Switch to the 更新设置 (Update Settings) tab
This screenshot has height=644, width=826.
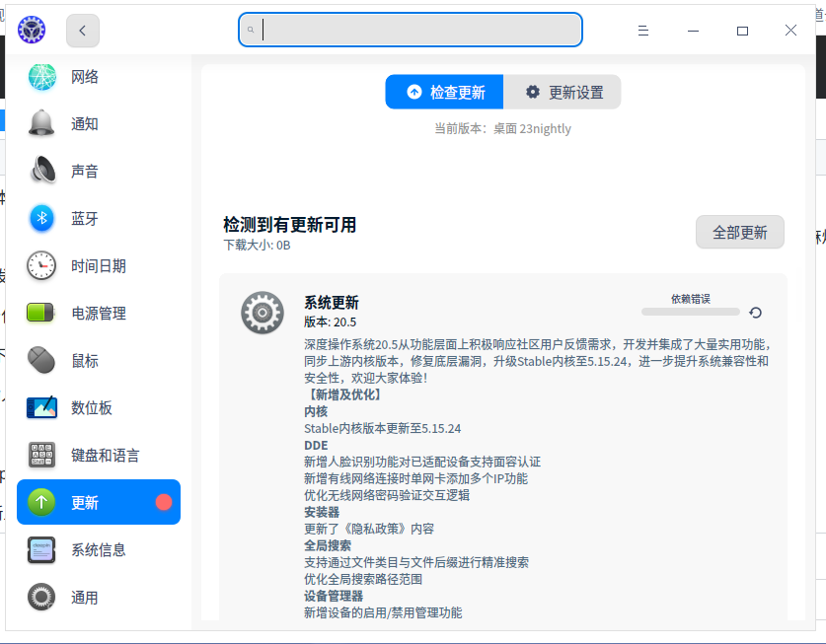(x=563, y=92)
